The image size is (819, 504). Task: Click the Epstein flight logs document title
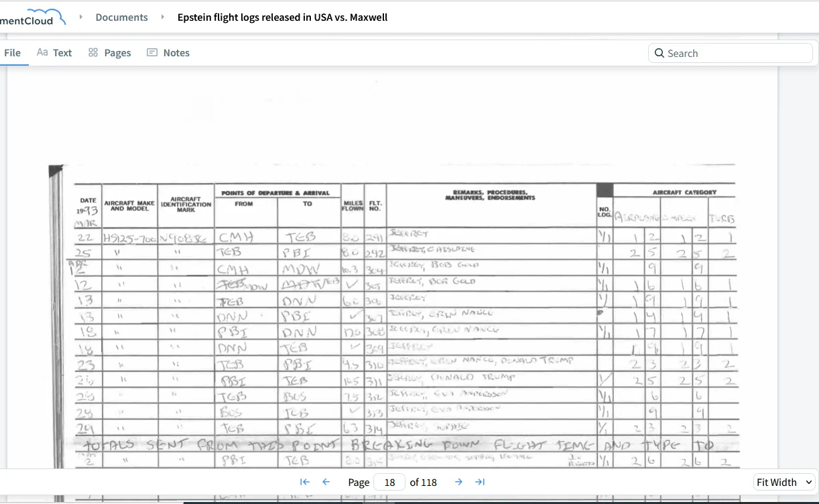(282, 17)
